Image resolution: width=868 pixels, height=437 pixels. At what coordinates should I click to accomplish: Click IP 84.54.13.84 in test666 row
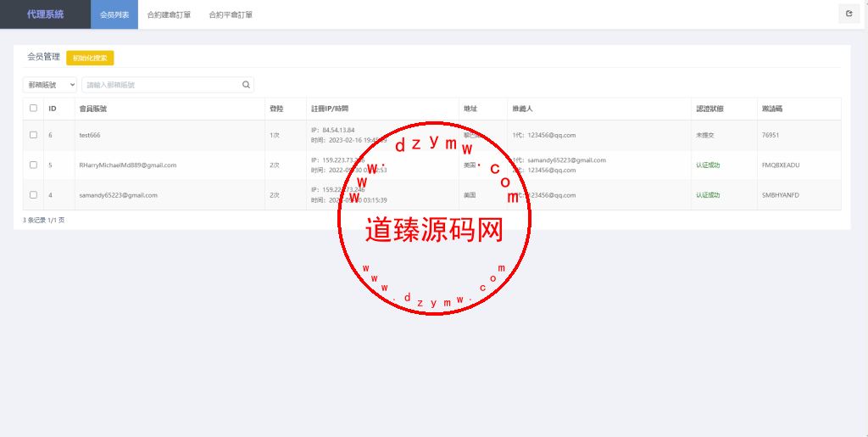click(x=332, y=130)
